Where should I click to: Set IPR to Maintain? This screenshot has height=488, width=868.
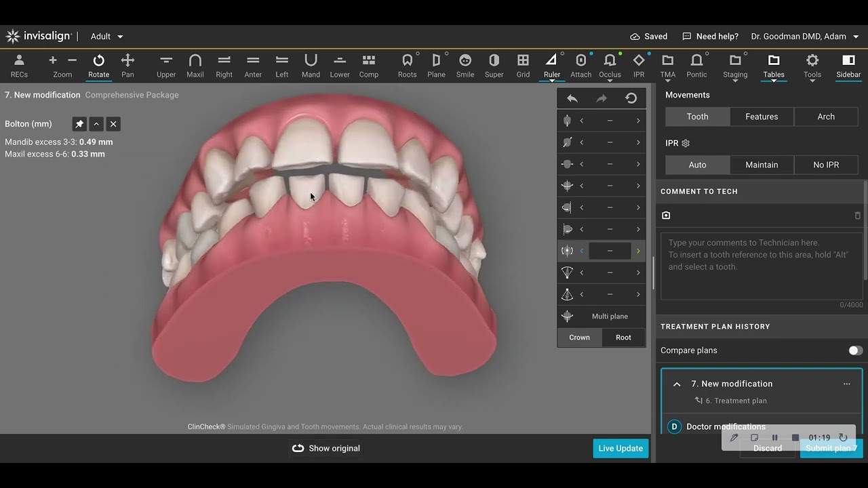pyautogui.click(x=762, y=165)
